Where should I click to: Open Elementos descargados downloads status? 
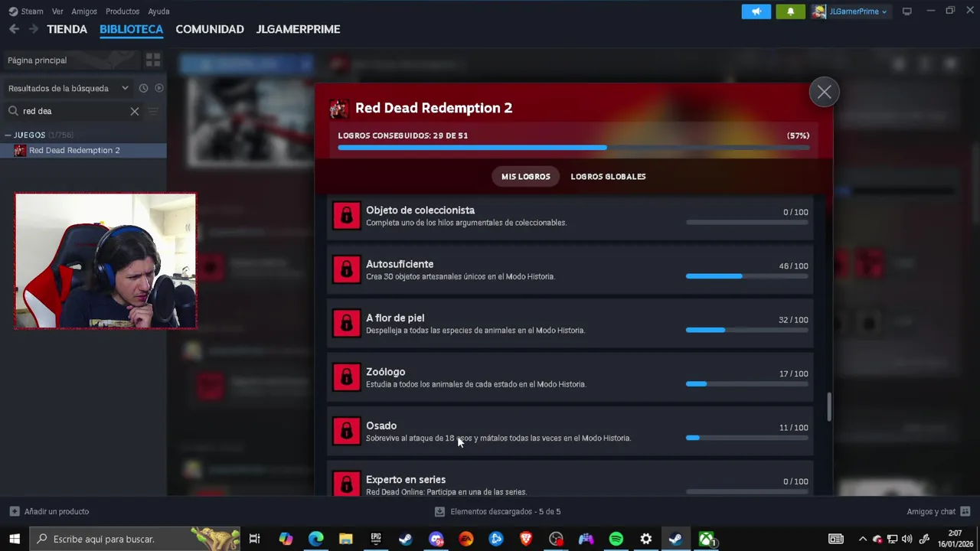[498, 511]
